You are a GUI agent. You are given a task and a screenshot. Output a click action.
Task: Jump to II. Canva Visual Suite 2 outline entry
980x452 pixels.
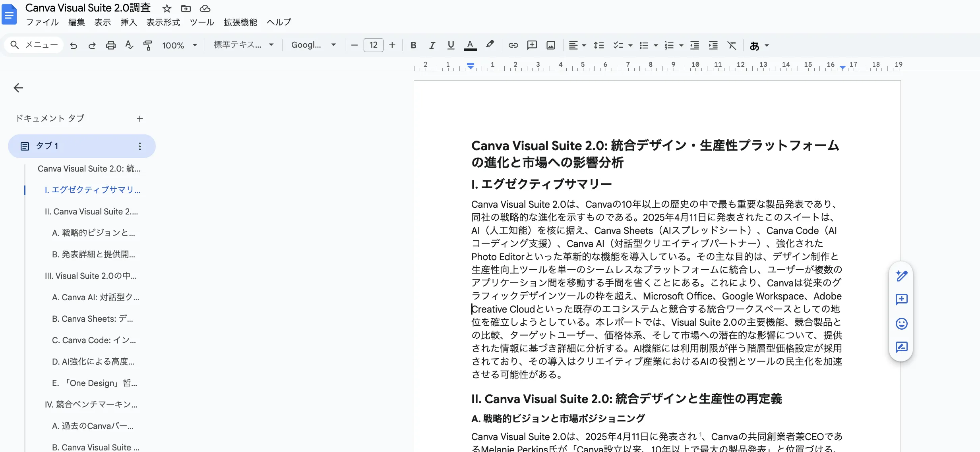click(x=91, y=211)
